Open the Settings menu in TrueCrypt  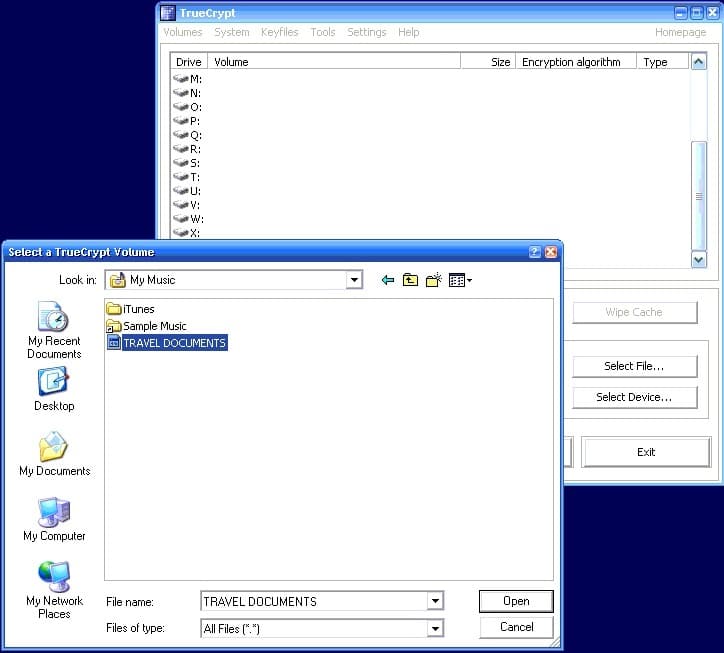[x=367, y=32]
